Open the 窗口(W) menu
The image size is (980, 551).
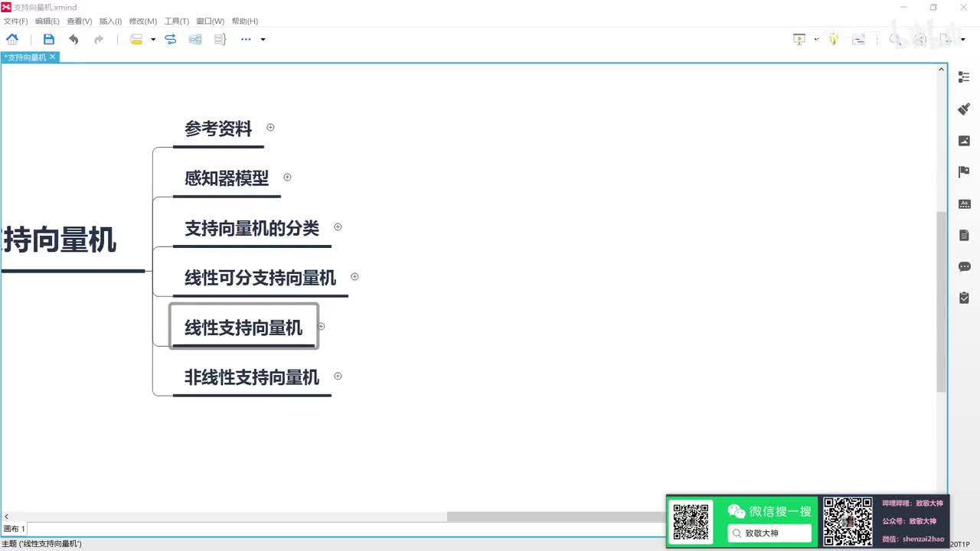click(x=210, y=21)
